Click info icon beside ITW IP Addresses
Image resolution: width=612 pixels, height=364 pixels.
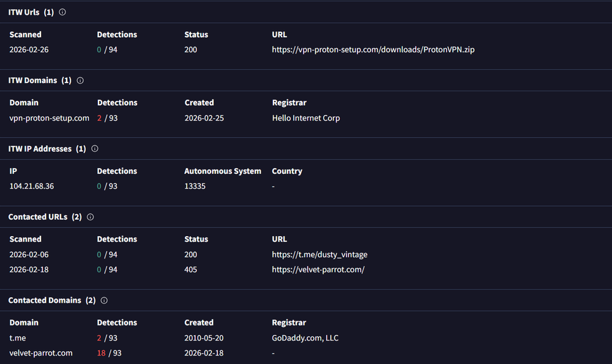click(95, 149)
